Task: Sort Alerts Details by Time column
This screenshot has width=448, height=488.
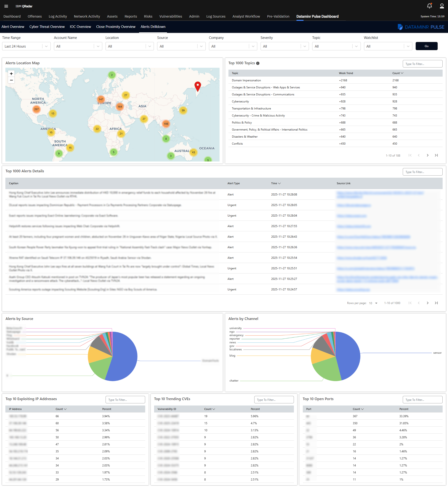Action: (x=276, y=184)
